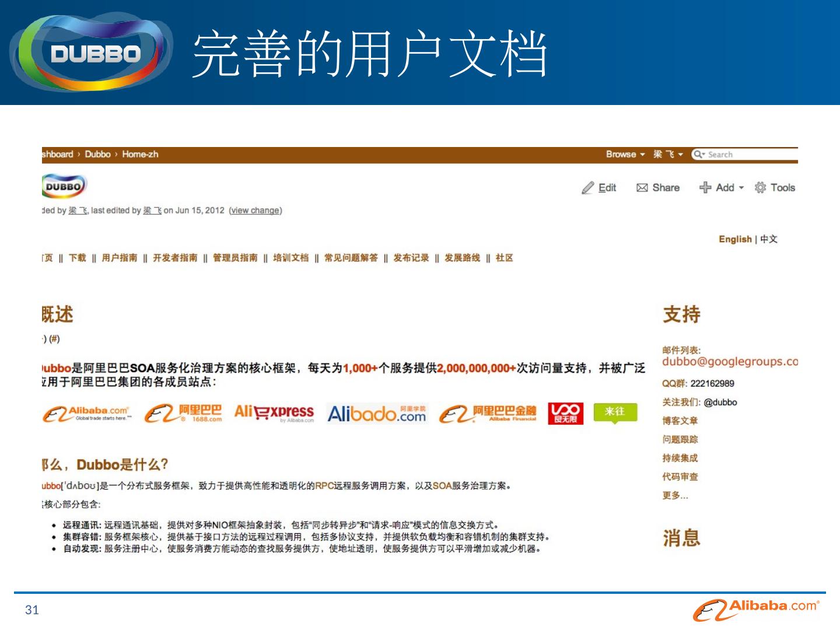Image resolution: width=840 pixels, height=630 pixels.
Task: Click the '自动发现' bullet label
Action: [82, 549]
